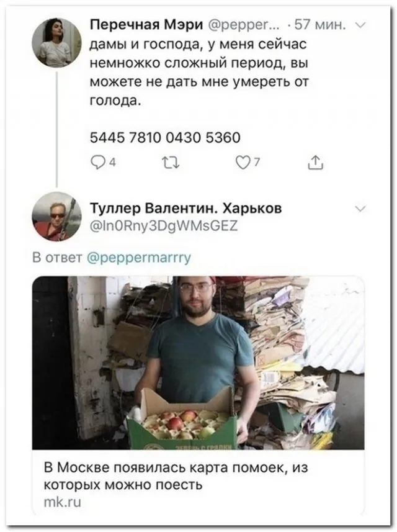Click the reply speech bubble icon
The image size is (397, 532).
pos(98,163)
